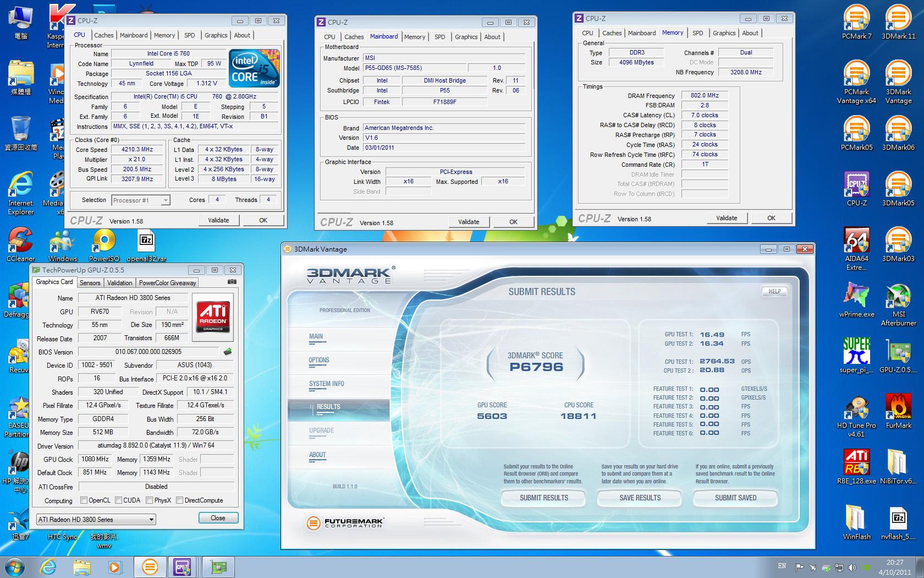Open PowerColor Giveaway tab in GPU-Z
Screen dimensions: 924x578
coord(167,283)
